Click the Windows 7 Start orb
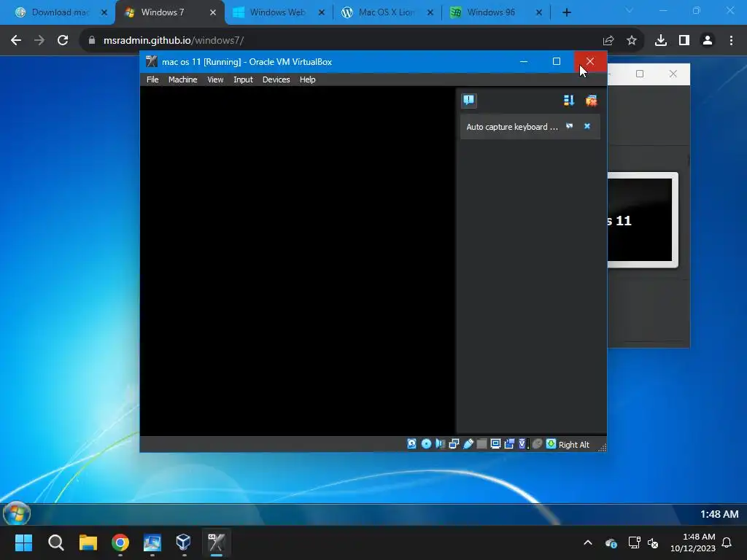 point(17,513)
